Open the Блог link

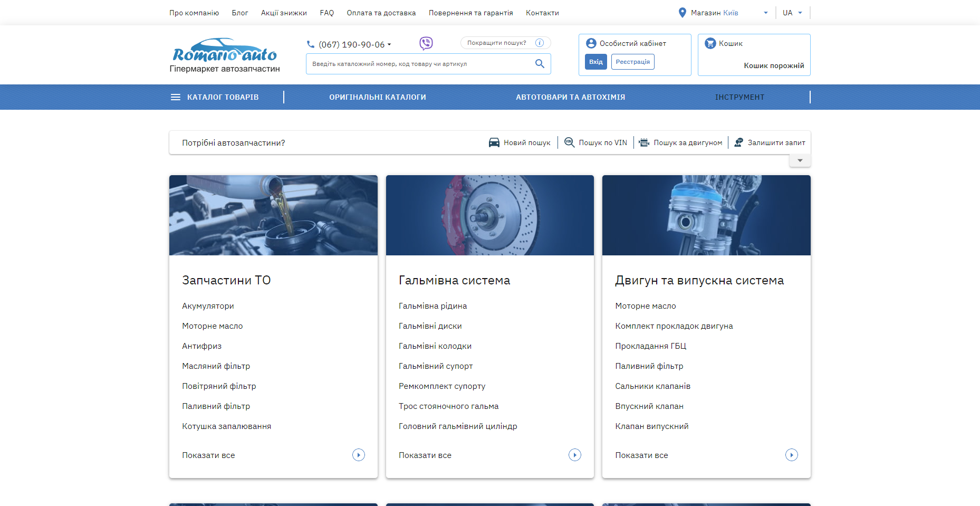click(x=240, y=13)
